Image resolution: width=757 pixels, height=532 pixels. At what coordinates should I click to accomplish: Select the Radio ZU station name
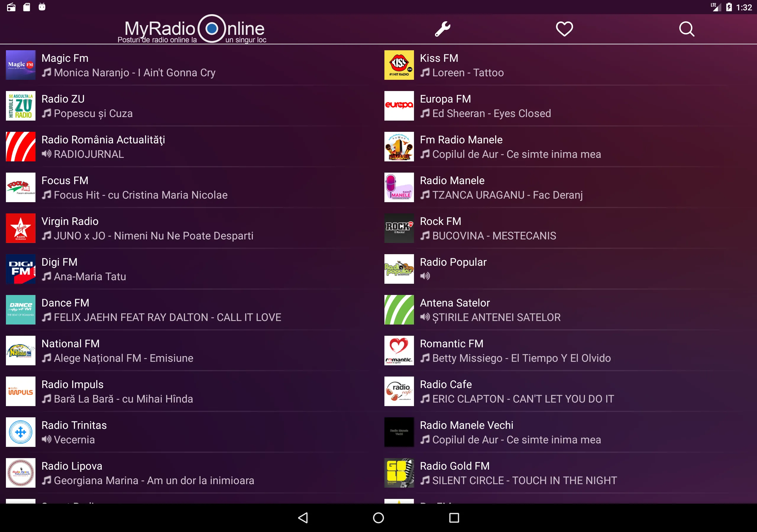(63, 99)
